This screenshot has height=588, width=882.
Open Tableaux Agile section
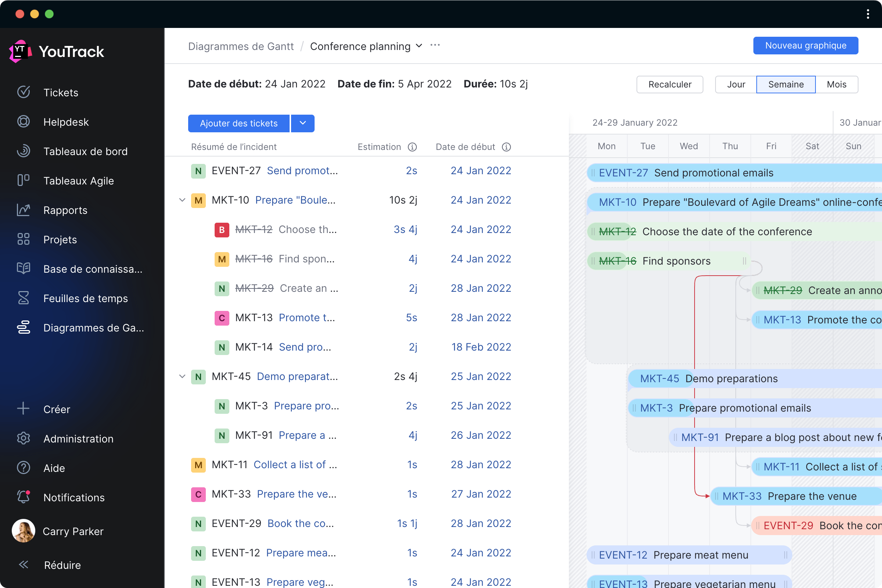(79, 180)
